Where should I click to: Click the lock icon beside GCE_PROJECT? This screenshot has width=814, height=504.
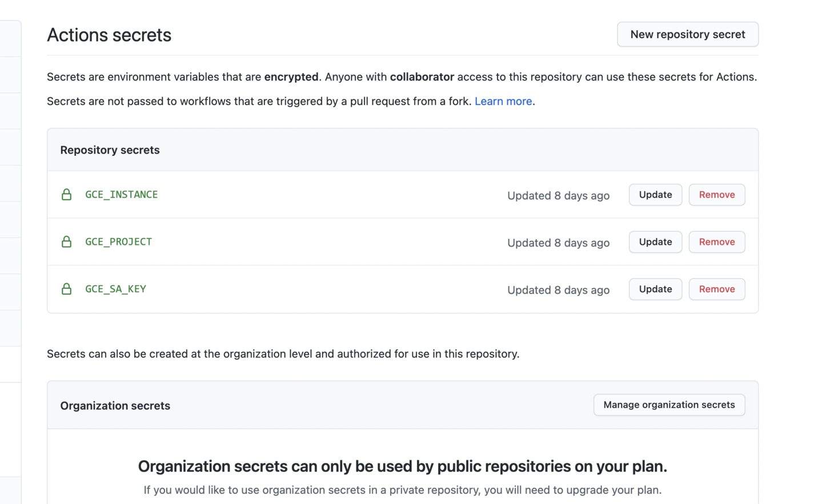point(67,241)
